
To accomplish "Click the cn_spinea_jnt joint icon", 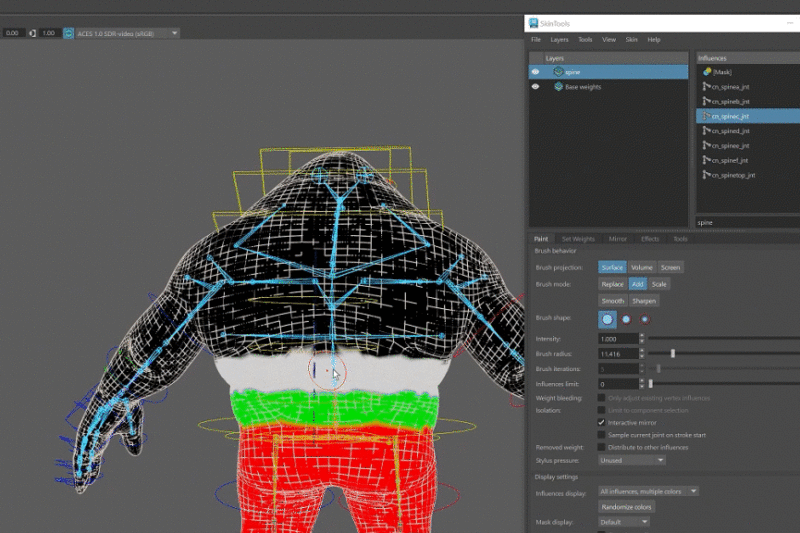I will (707, 87).
